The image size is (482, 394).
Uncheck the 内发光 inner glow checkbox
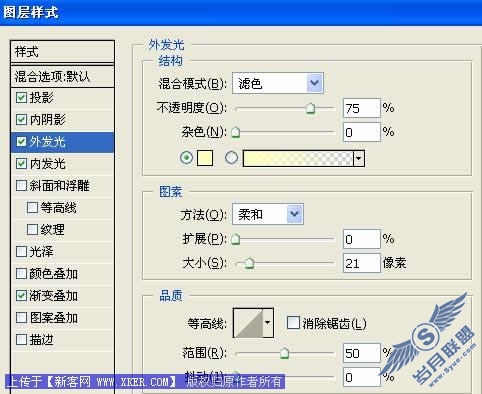[21, 164]
